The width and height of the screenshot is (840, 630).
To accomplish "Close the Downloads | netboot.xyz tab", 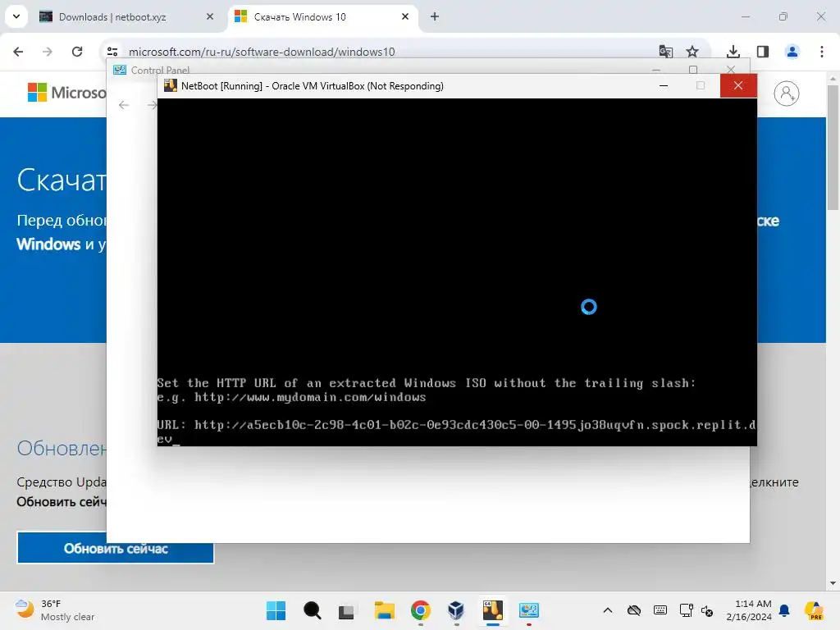I will [210, 16].
